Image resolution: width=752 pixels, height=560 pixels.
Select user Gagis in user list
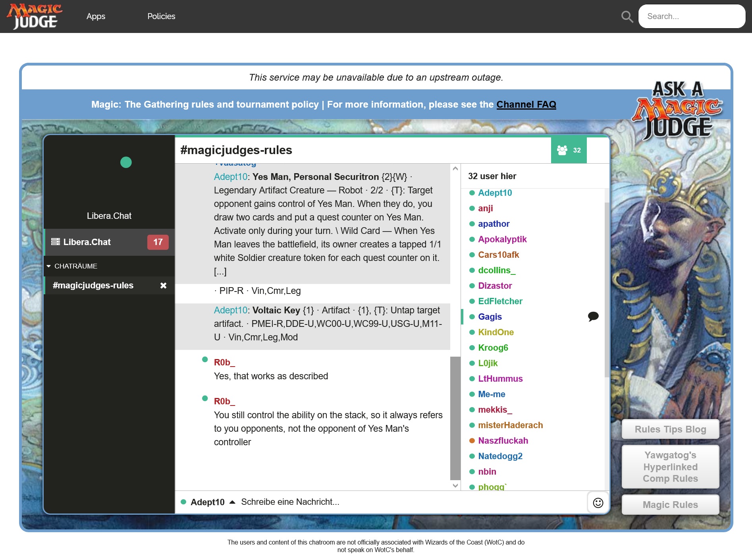click(x=490, y=317)
